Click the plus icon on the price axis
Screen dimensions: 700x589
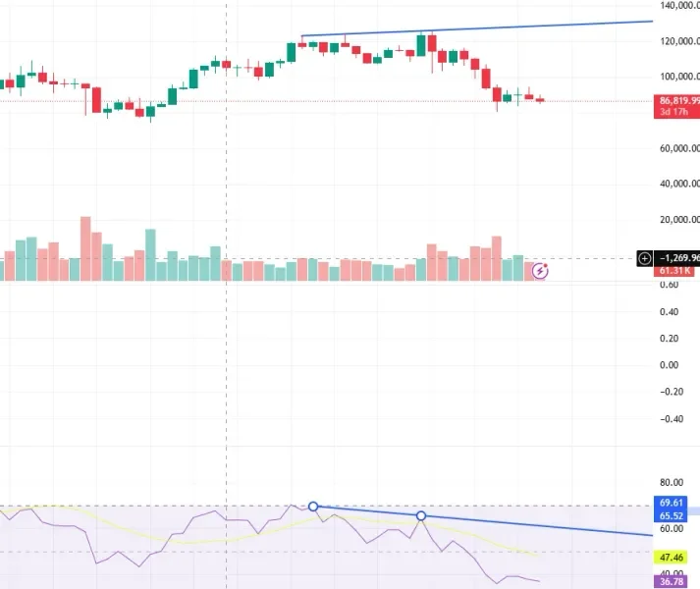point(644,259)
